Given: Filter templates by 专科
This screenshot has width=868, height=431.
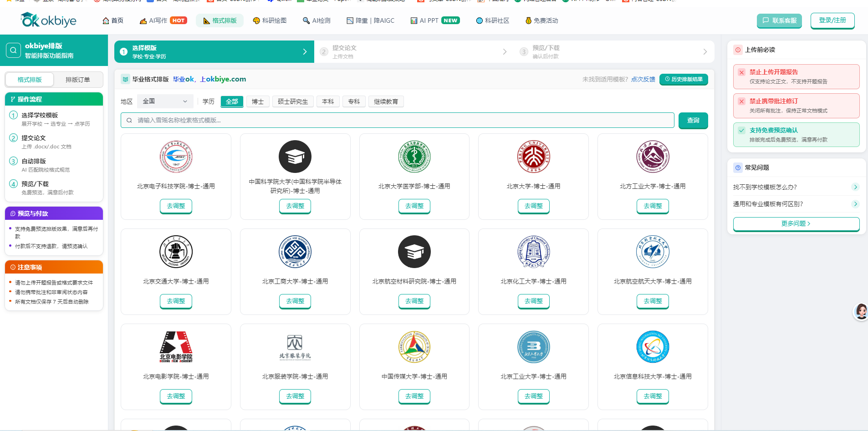Looking at the screenshot, I should (x=354, y=101).
